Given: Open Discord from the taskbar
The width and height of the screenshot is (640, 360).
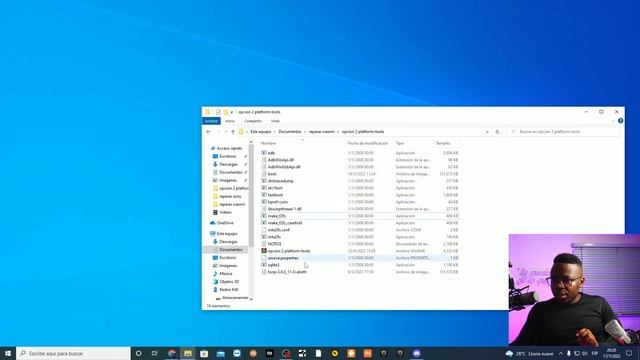Looking at the screenshot, I should coord(416,353).
